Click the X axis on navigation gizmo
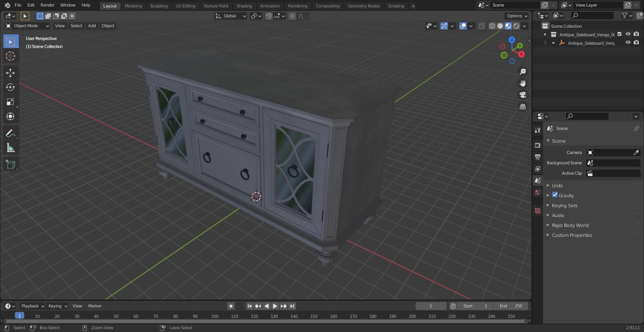Image resolution: width=644 pixels, height=332 pixels. point(521,54)
